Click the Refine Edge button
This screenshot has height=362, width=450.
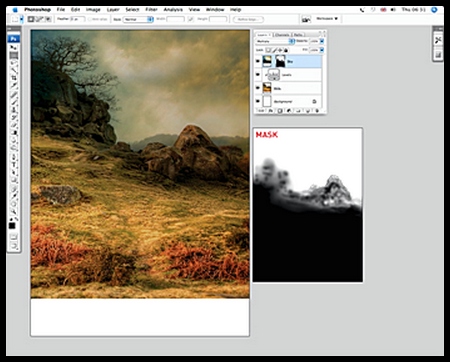click(248, 19)
